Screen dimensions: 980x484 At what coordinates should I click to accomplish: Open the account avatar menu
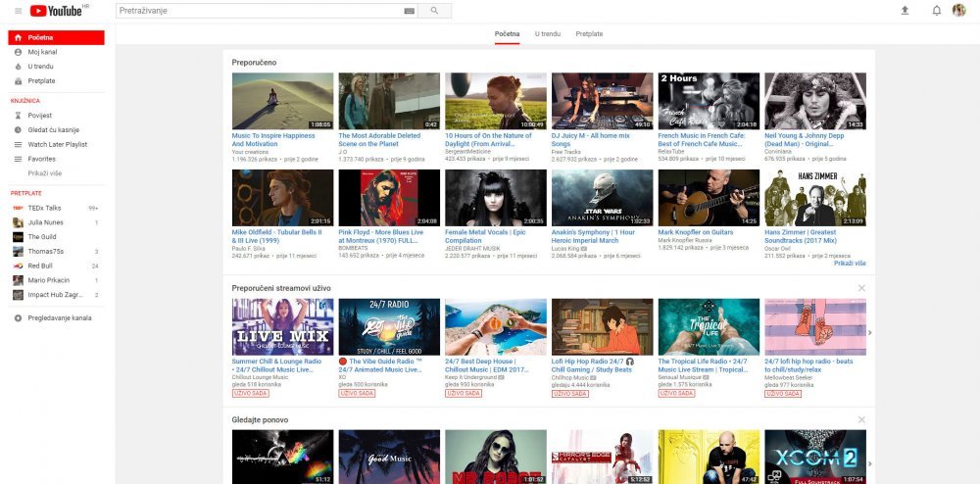point(958,10)
